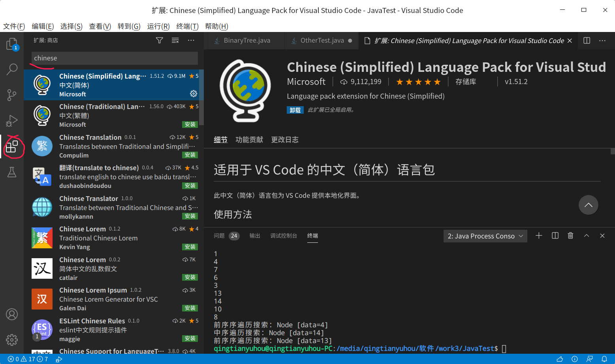Click the extension search box containing chinese
615x364 pixels.
tap(115, 58)
